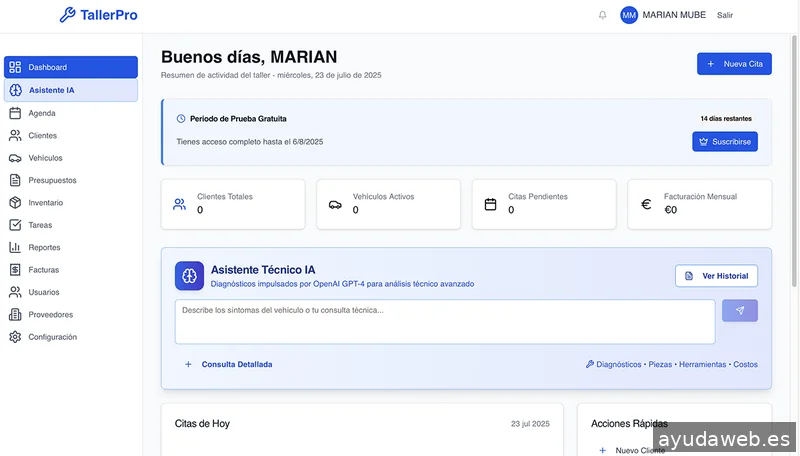Open Proveedores in the sidebar

[x=71, y=315]
